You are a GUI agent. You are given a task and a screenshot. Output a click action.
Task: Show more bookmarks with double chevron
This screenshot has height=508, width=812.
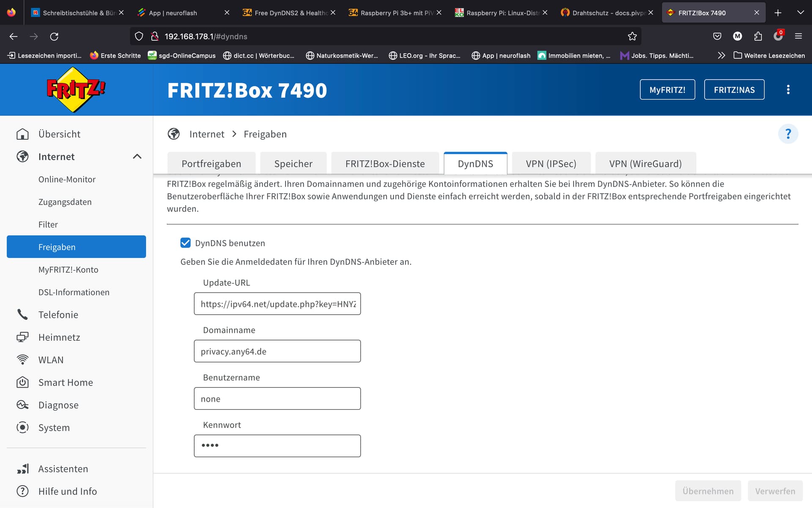(721, 55)
